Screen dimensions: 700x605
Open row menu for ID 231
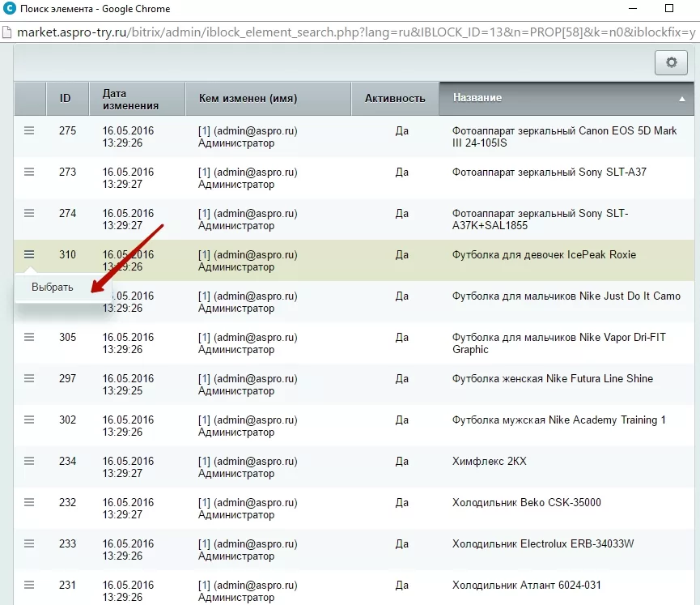click(x=29, y=585)
